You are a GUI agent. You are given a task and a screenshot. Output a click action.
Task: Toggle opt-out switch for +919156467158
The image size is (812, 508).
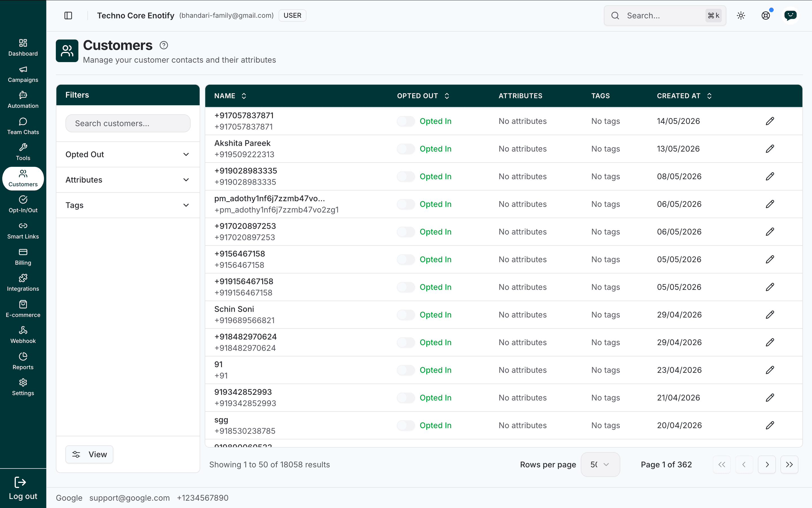[406, 287]
